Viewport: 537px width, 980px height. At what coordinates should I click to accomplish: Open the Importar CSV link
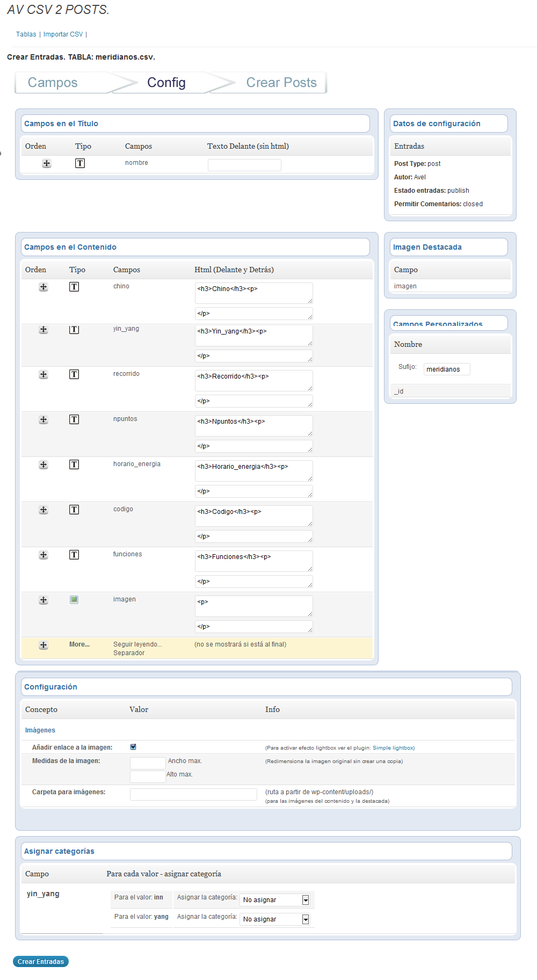(x=63, y=34)
